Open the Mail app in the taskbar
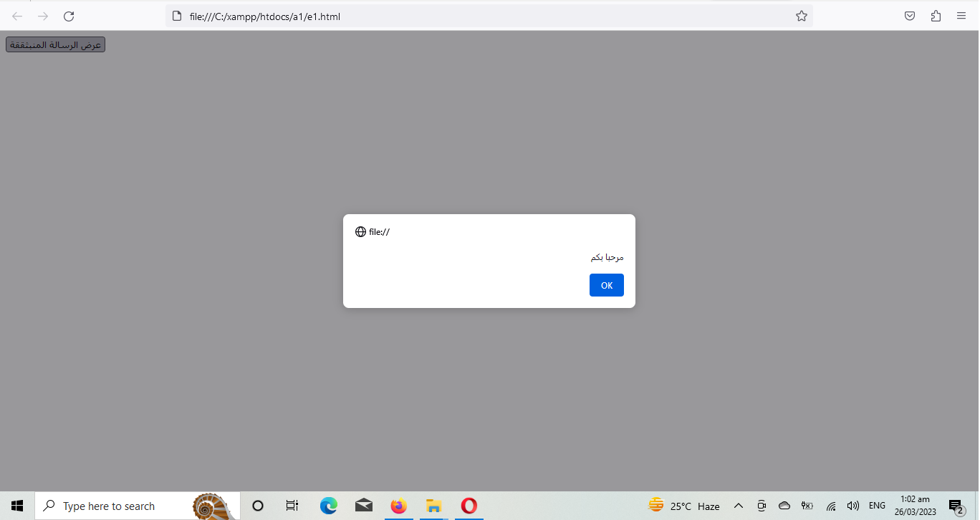 [x=364, y=506]
